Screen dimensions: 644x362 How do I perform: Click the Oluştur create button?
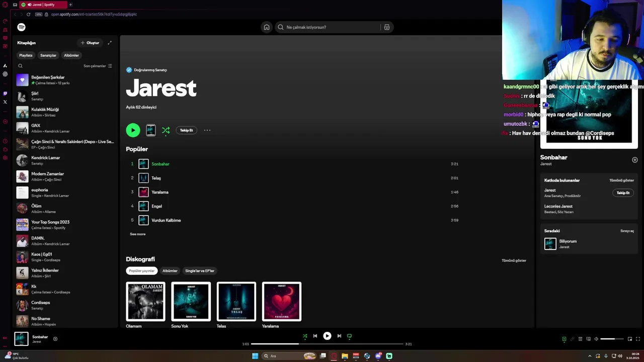pyautogui.click(x=90, y=43)
